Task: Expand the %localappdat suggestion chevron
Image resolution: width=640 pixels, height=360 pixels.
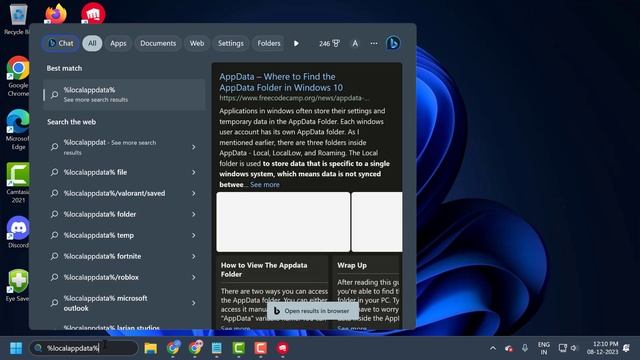Action: [x=194, y=147]
